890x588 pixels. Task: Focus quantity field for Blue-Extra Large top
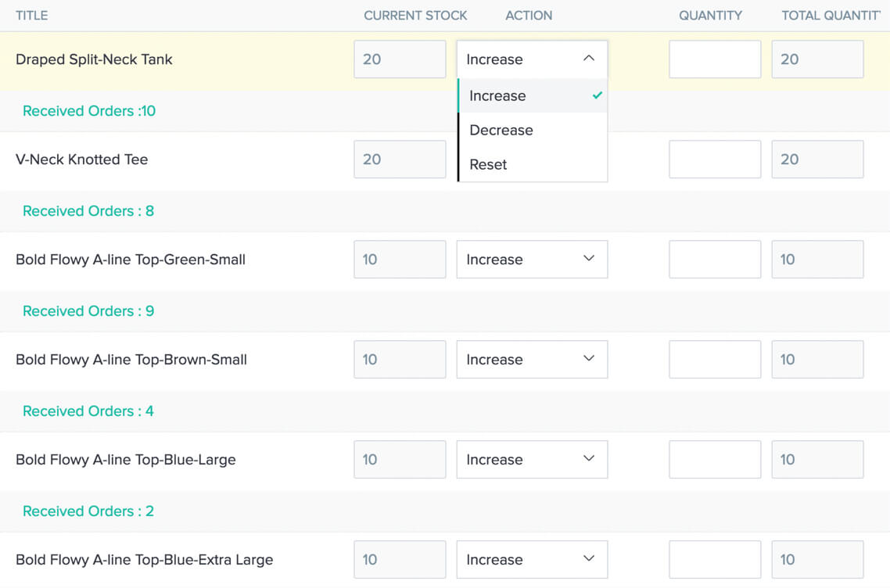[x=715, y=560]
